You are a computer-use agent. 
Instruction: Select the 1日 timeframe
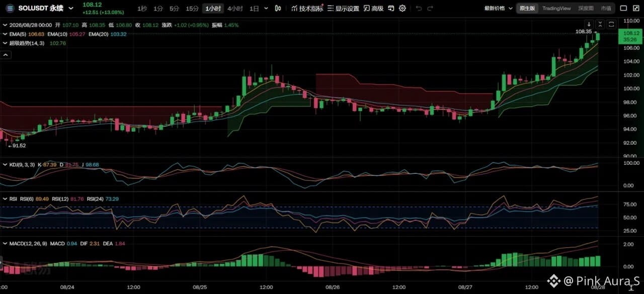(255, 9)
